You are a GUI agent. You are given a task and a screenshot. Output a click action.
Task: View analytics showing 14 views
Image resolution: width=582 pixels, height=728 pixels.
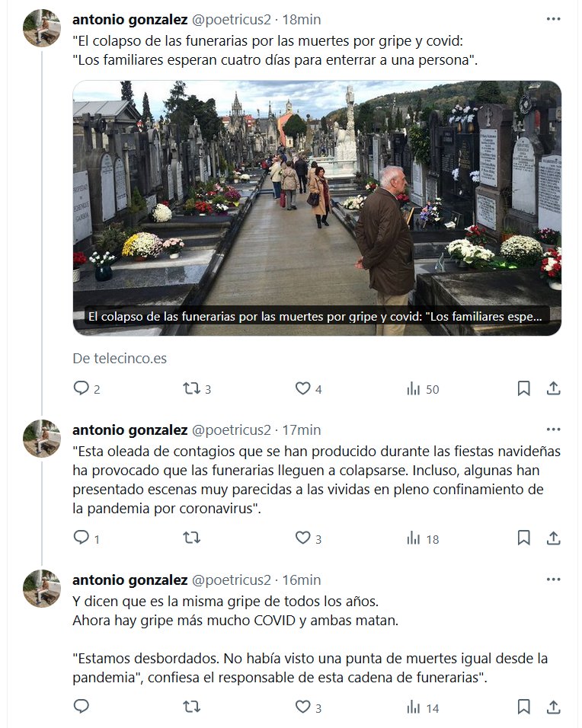point(422,707)
